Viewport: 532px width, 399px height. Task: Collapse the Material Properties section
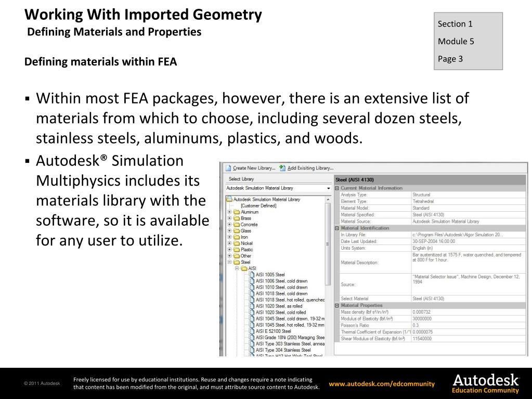click(337, 305)
